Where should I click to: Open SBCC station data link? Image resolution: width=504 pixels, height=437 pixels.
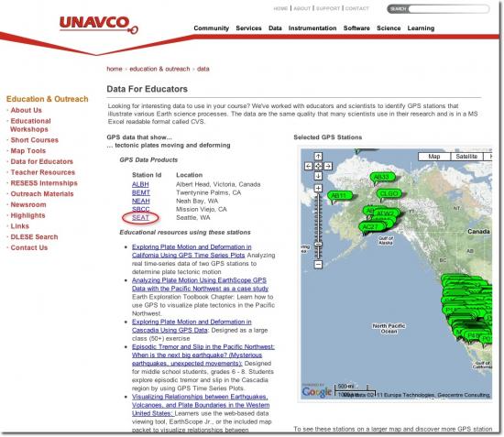141,209
